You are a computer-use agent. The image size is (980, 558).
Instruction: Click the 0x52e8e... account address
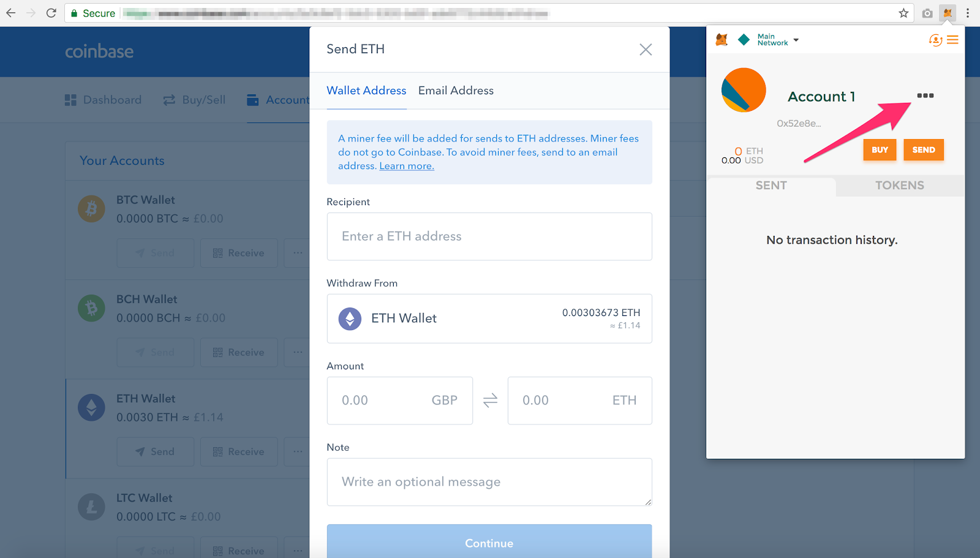(799, 123)
